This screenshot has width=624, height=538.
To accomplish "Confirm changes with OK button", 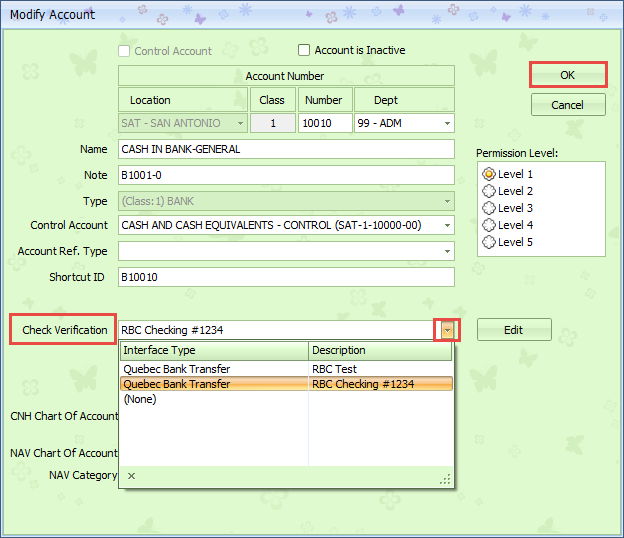I will click(x=568, y=75).
